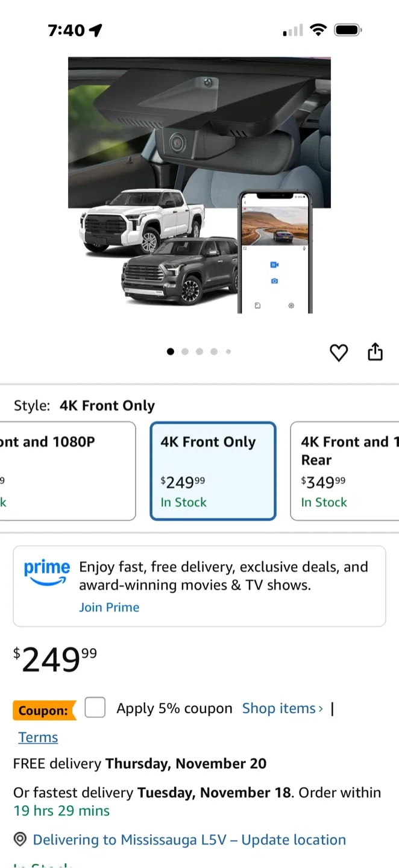Viewport: 399px width, 868px height.
Task: Tap the Wi-Fi icon in status bar
Action: click(319, 30)
